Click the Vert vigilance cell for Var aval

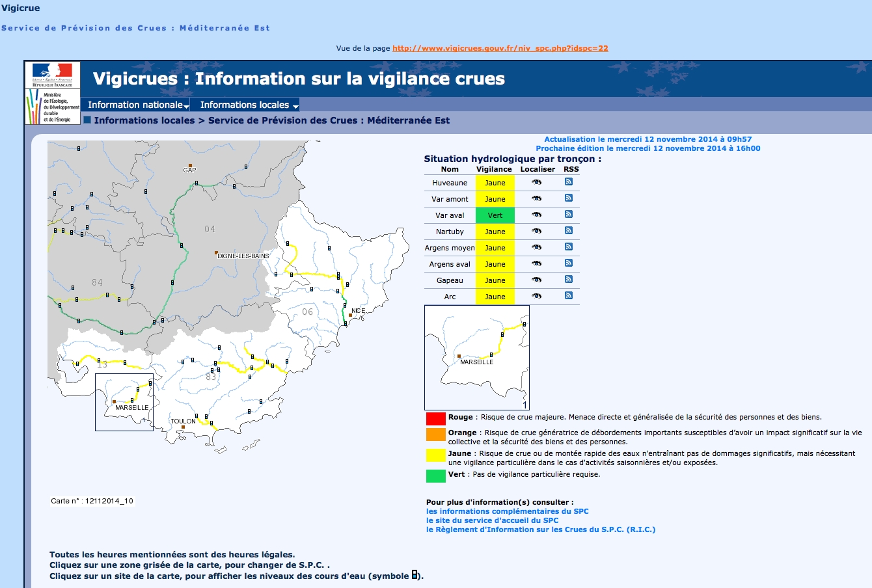point(495,215)
